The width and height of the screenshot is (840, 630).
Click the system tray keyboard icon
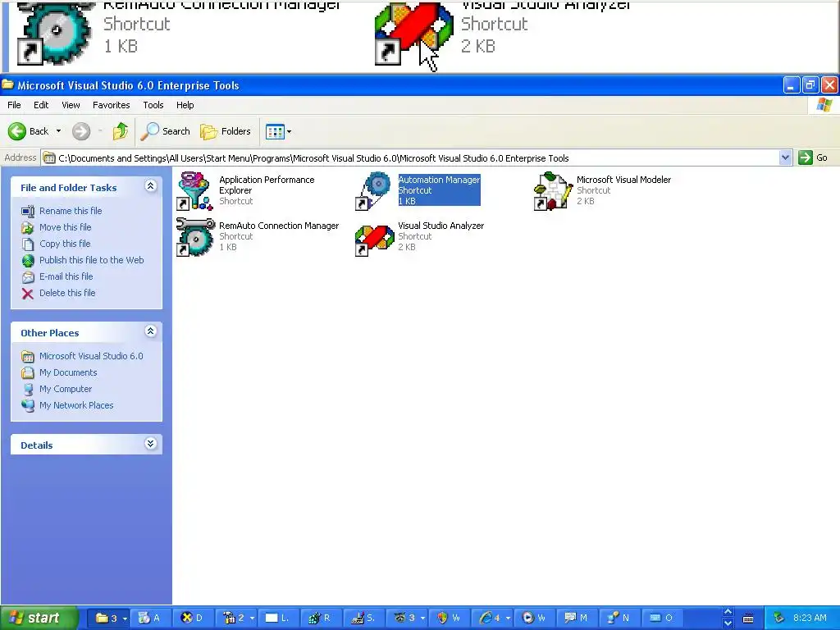748,619
